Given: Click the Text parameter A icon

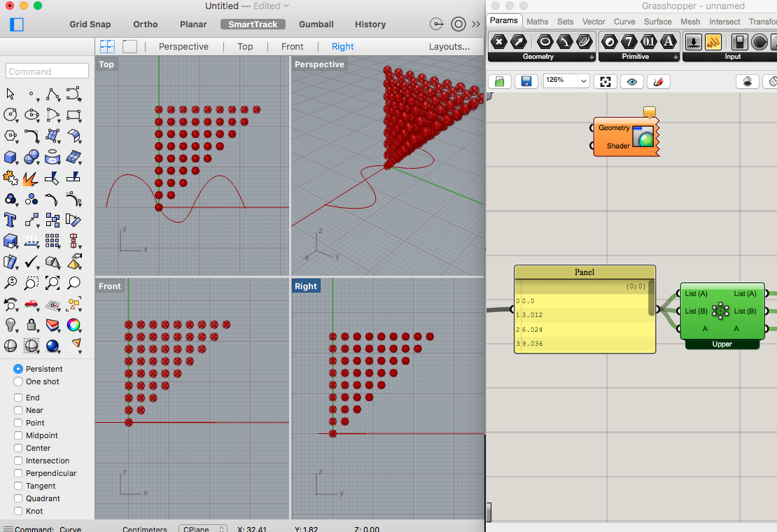Looking at the screenshot, I should (668, 42).
